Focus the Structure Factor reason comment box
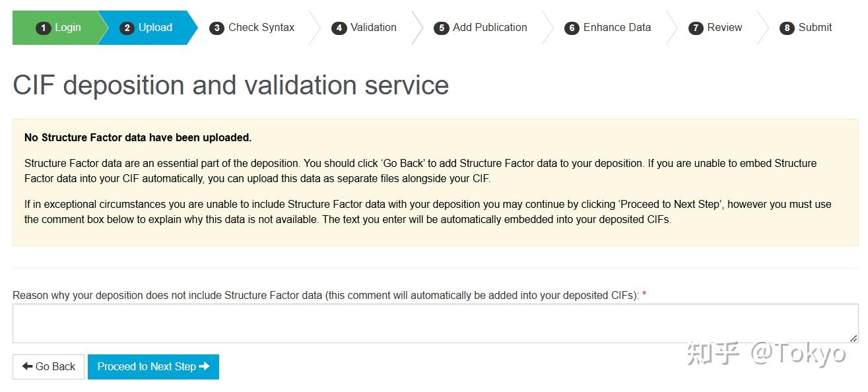Viewport: 868px width, 392px height. tap(434, 323)
